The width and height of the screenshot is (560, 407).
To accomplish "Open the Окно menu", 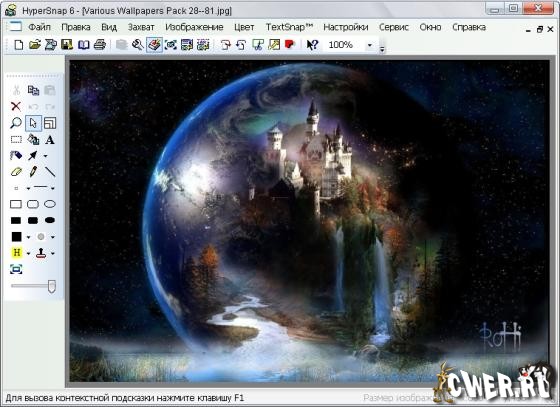I will click(430, 27).
